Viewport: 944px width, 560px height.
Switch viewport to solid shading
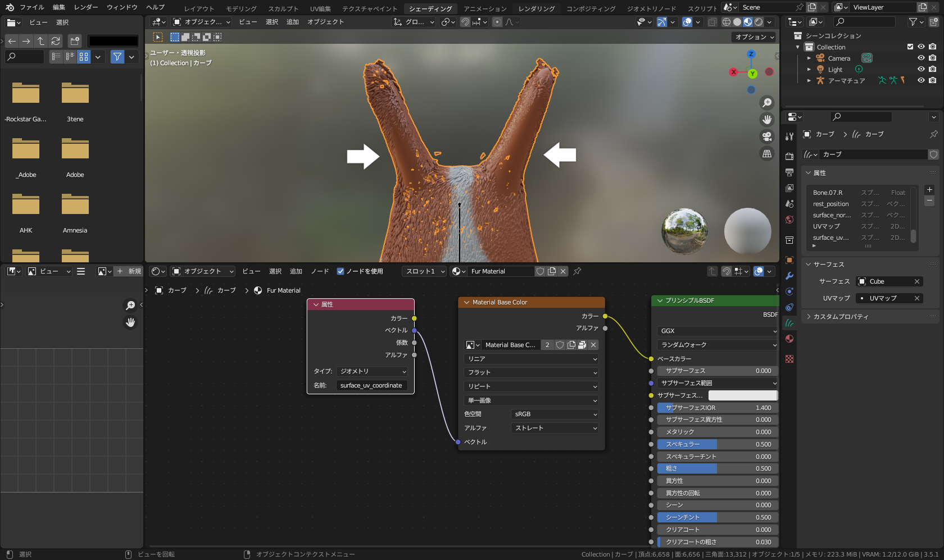pyautogui.click(x=737, y=22)
